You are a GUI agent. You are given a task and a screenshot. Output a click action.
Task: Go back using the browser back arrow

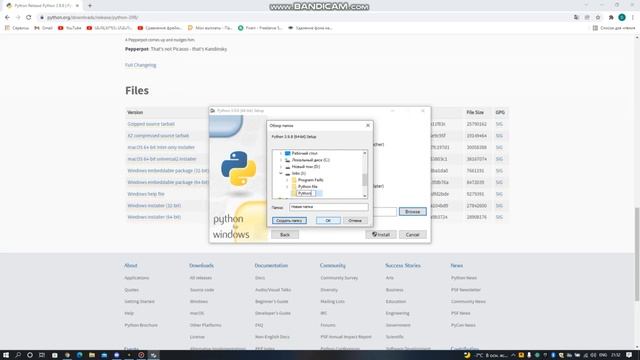point(7,18)
